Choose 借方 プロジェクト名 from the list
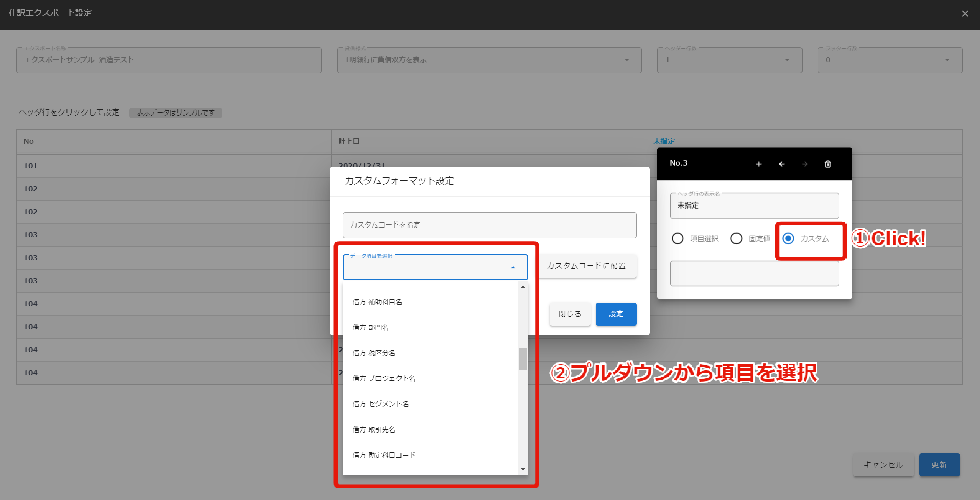980x500 pixels. pos(430,378)
